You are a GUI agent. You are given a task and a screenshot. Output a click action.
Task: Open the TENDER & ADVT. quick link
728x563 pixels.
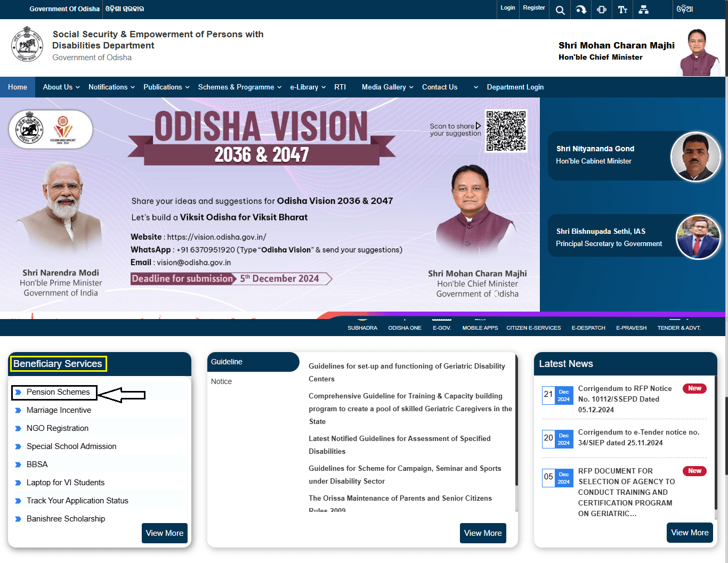point(679,328)
